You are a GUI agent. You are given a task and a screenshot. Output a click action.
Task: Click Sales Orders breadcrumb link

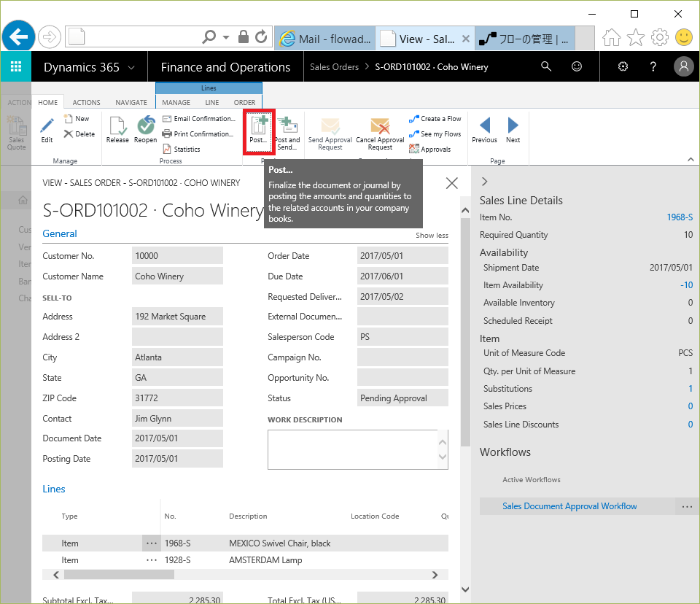click(x=335, y=67)
